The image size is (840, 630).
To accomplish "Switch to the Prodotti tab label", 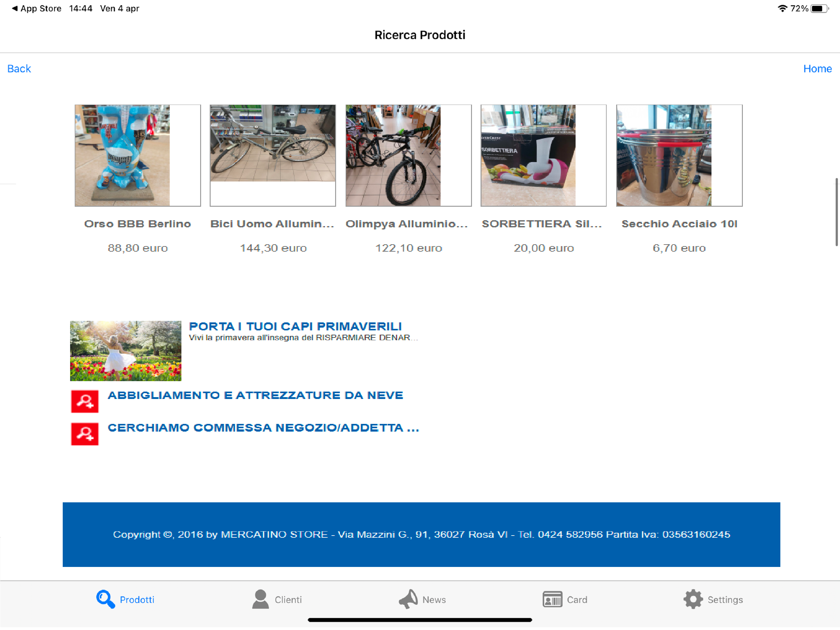I will (x=137, y=600).
